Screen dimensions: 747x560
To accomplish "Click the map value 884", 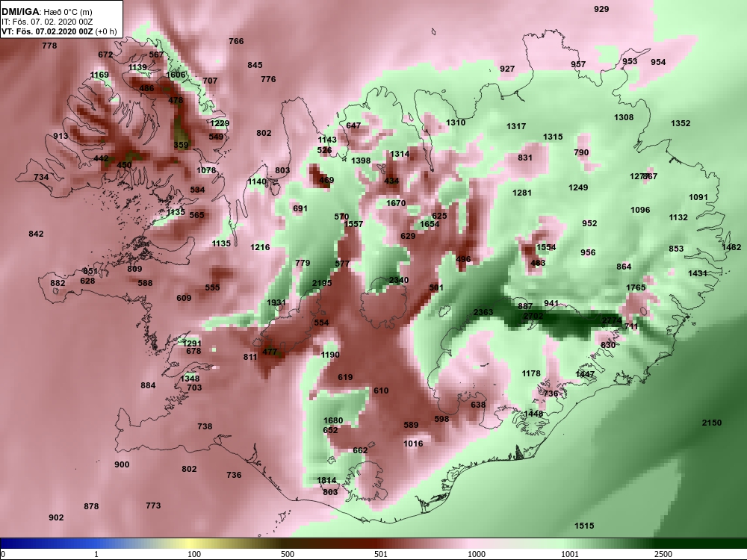I will pyautogui.click(x=148, y=385).
